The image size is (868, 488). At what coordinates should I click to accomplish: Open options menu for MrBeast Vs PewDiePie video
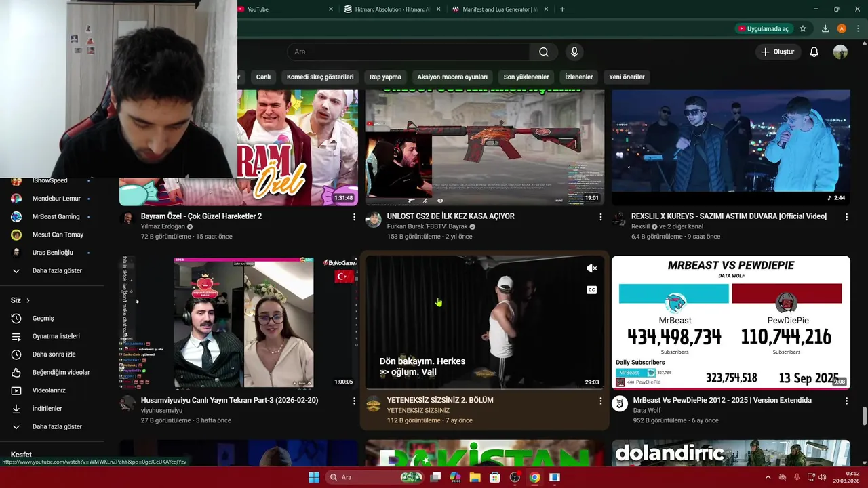pyautogui.click(x=846, y=401)
